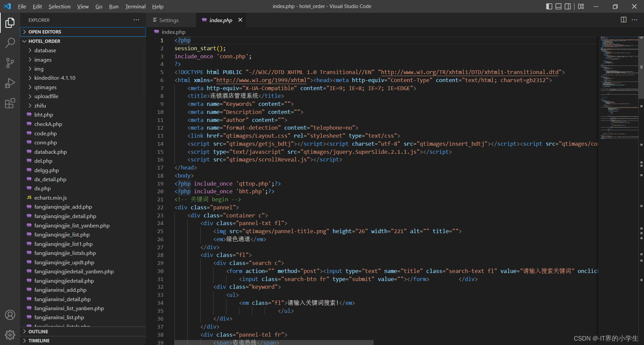Image resolution: width=644 pixels, height=345 pixels.
Task: Open the File menu
Action: point(22,6)
